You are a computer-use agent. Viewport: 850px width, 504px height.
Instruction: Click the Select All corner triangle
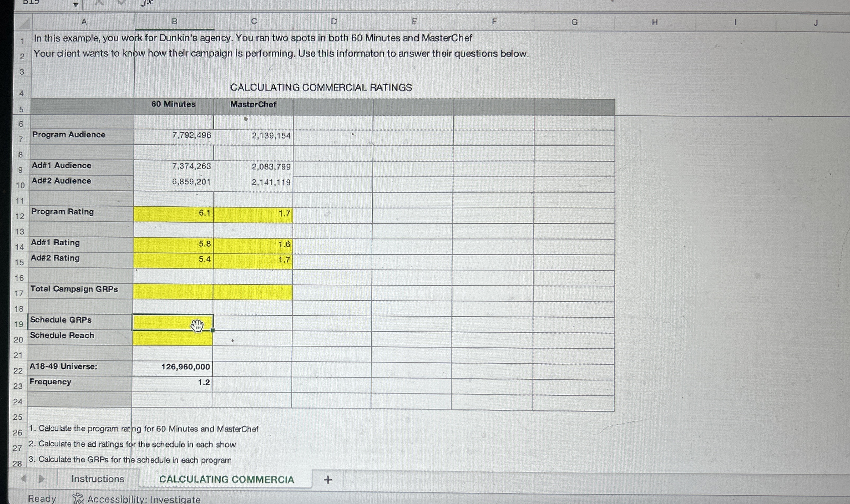pos(24,23)
